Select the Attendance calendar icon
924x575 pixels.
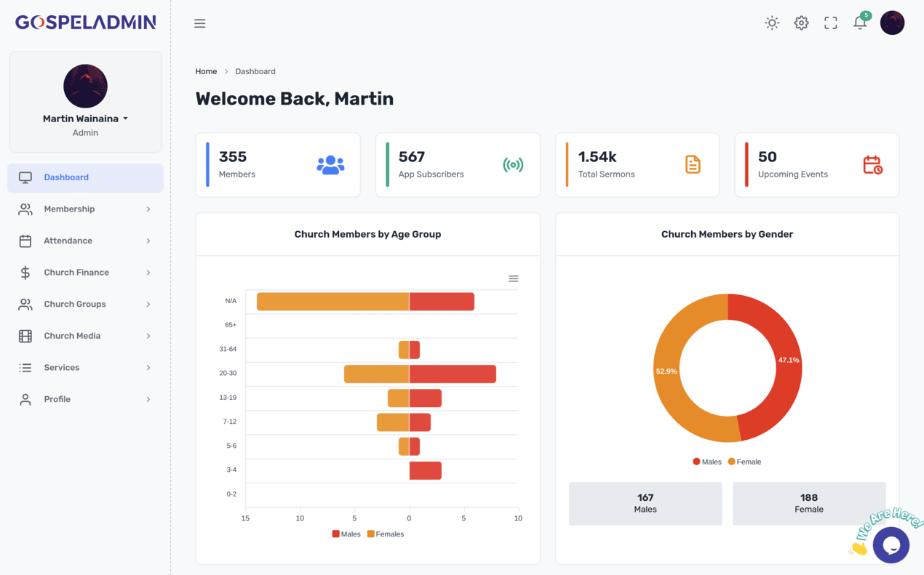tap(25, 241)
